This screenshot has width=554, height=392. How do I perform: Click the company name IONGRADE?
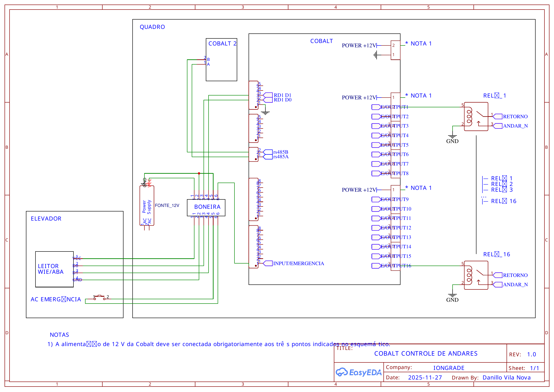[449, 368]
